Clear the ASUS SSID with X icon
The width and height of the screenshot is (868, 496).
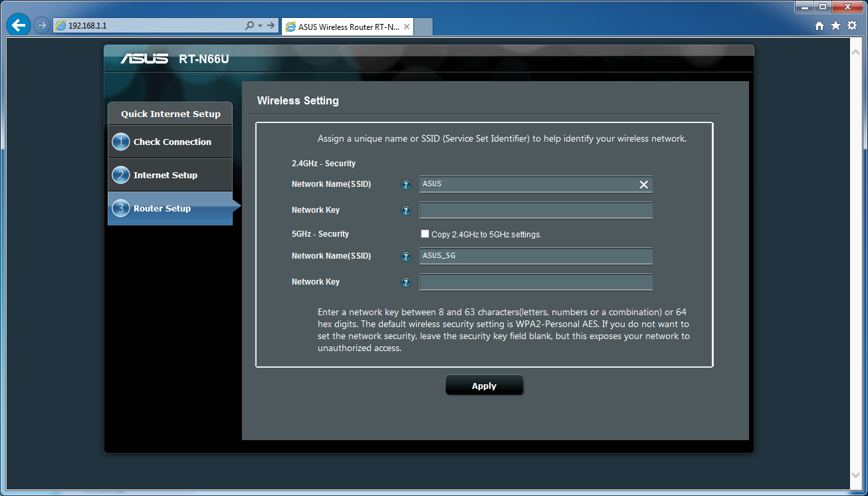point(643,185)
